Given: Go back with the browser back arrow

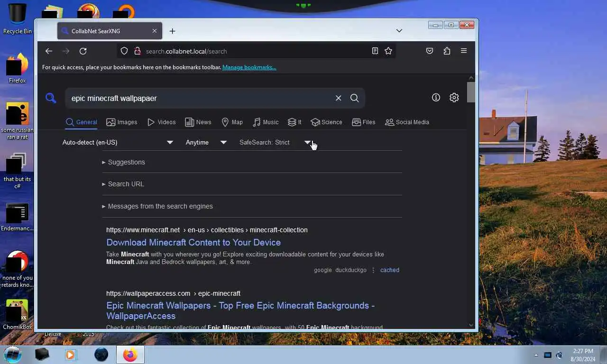Looking at the screenshot, I should click(49, 51).
